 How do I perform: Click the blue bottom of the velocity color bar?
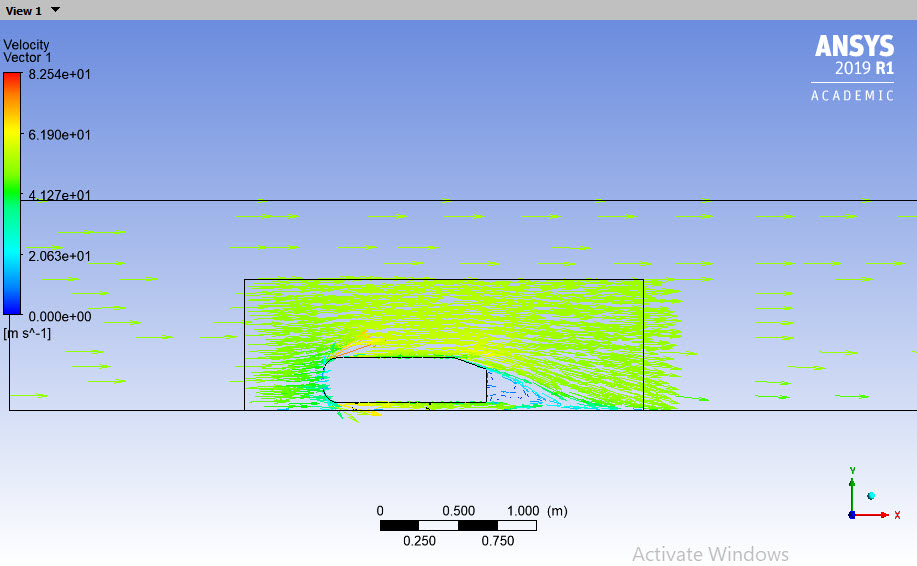[11, 309]
